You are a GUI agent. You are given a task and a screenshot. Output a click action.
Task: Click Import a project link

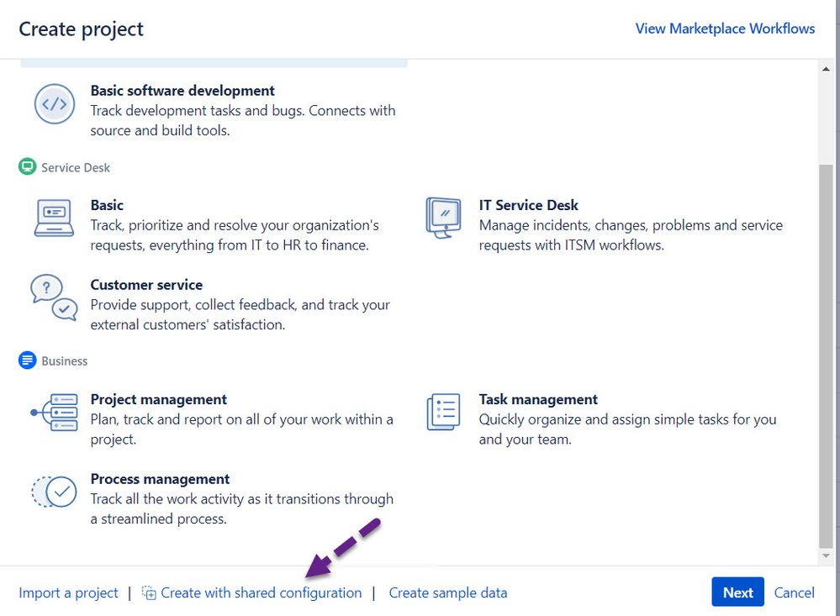[x=68, y=593]
